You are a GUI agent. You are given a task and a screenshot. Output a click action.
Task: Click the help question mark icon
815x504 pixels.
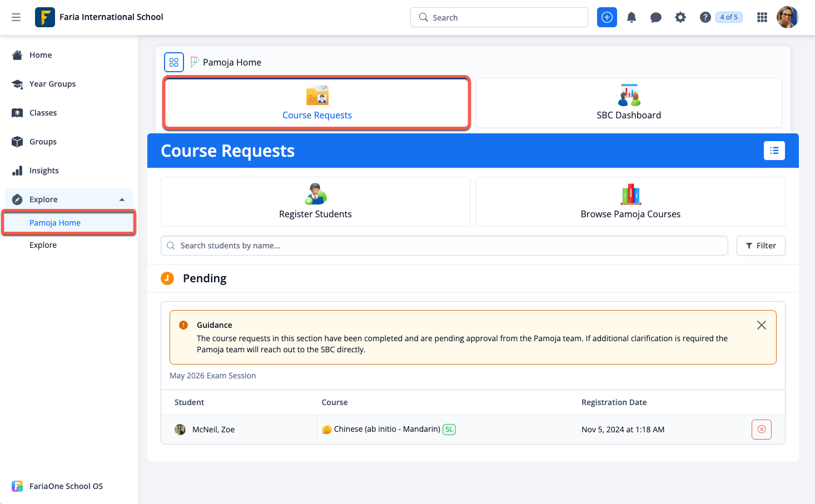click(x=705, y=17)
